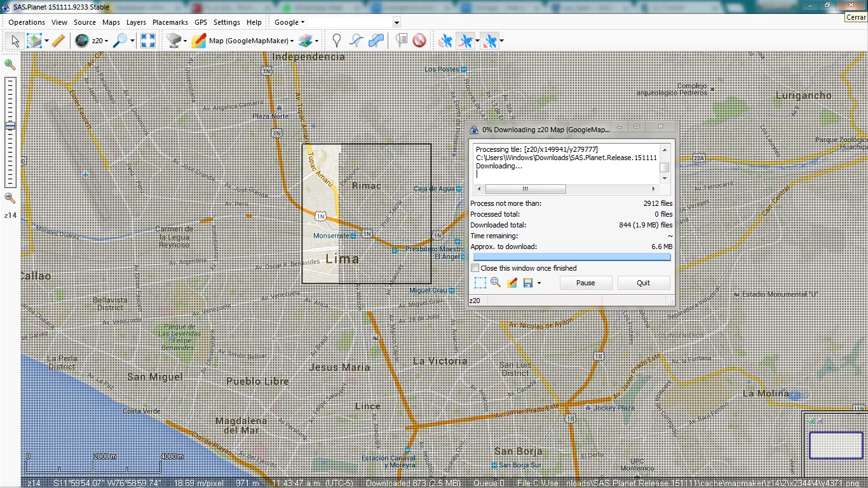Expand the selection manager dropdown arrow
The height and width of the screenshot is (488, 868).
(46, 41)
